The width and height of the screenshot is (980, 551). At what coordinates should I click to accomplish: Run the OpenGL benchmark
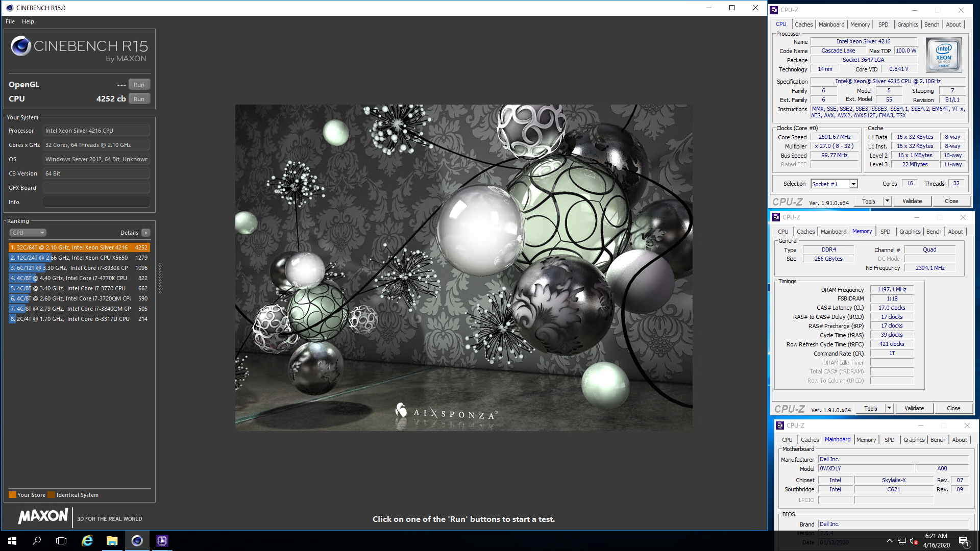click(139, 85)
